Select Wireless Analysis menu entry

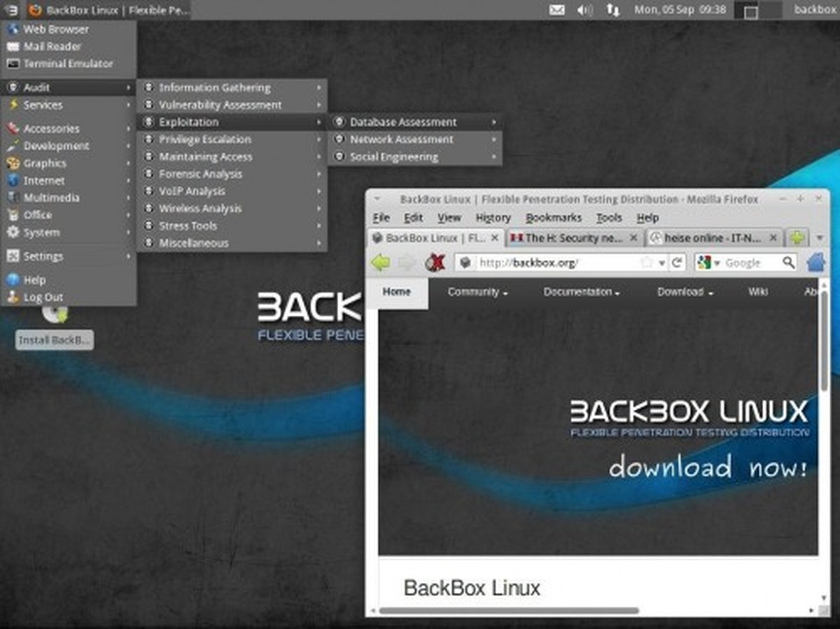coord(232,208)
